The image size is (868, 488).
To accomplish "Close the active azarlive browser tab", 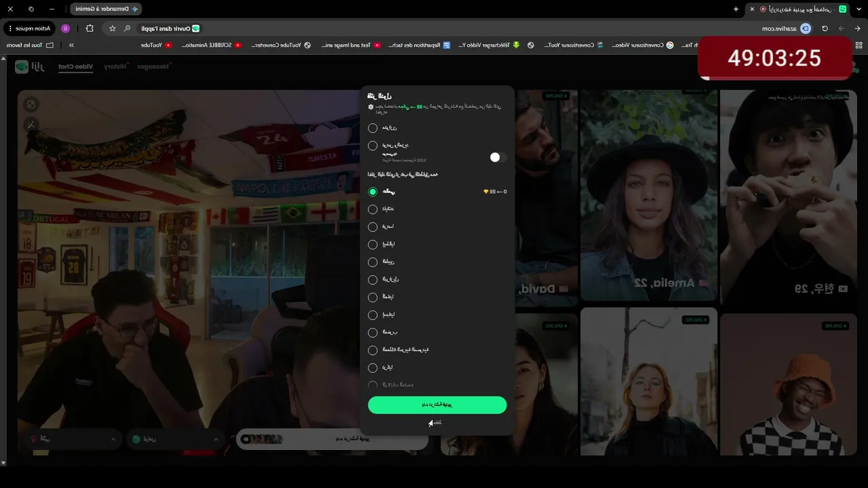I will [x=752, y=9].
